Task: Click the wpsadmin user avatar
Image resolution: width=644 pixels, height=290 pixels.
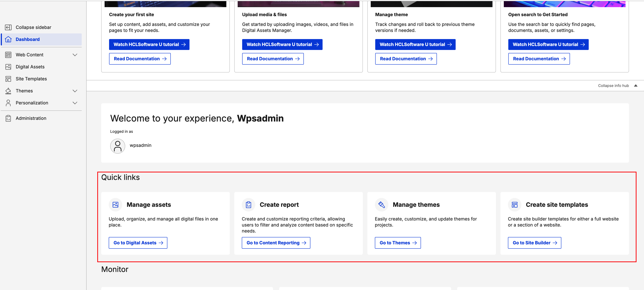Action: click(118, 146)
